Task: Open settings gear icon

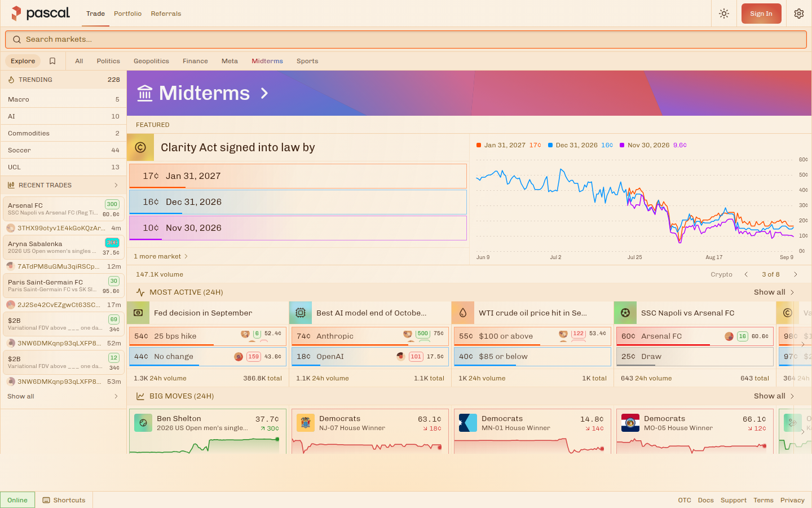Action: pos(799,14)
